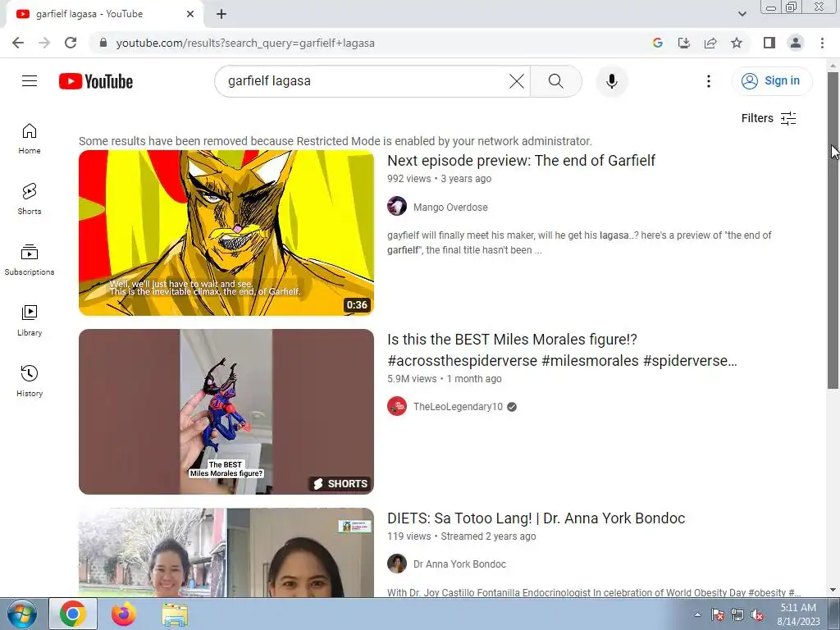Click the '5.9M views • 1 month ago' text

tap(445, 379)
